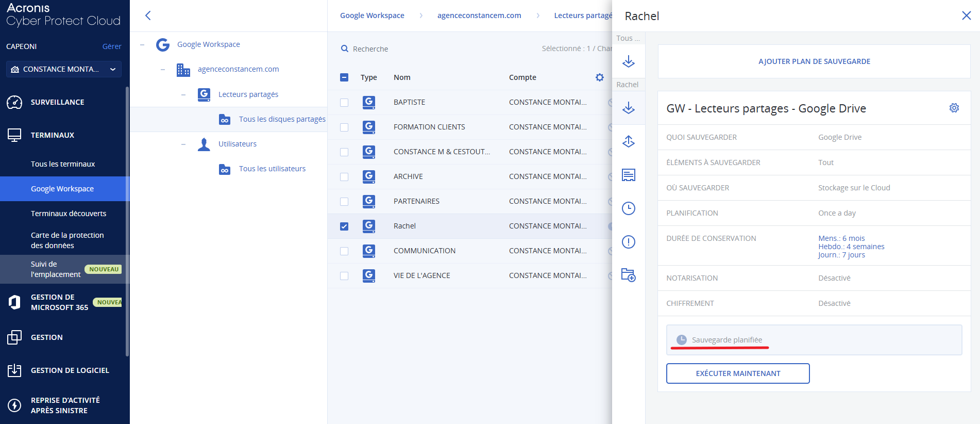Click Stockage sur le Cloud value
Viewport: 980px width, 424px height.
(x=854, y=188)
